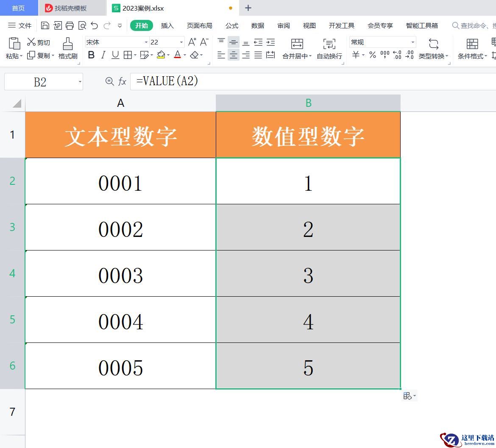Viewport: 496px width, 448px height.
Task: Increase the cell indent
Action: [x=270, y=42]
